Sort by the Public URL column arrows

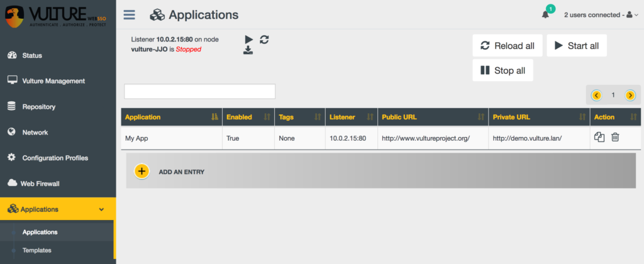tap(481, 117)
